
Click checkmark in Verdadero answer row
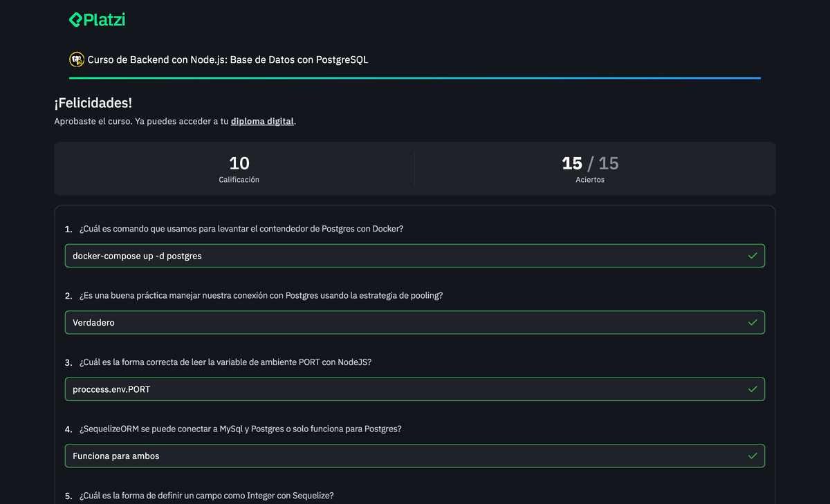753,322
